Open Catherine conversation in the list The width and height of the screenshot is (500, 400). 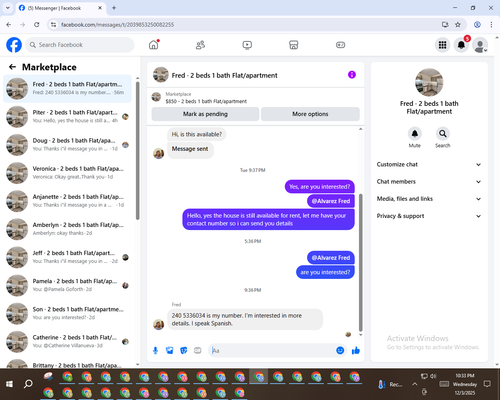point(67,342)
